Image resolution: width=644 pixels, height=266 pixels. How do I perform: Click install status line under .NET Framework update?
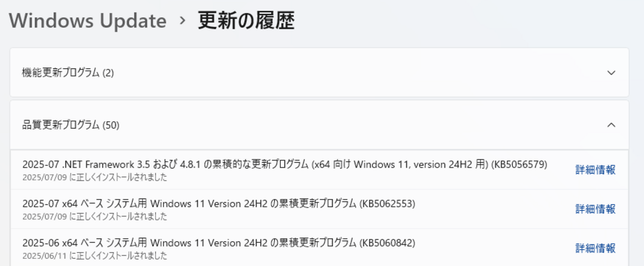pyautogui.click(x=95, y=177)
